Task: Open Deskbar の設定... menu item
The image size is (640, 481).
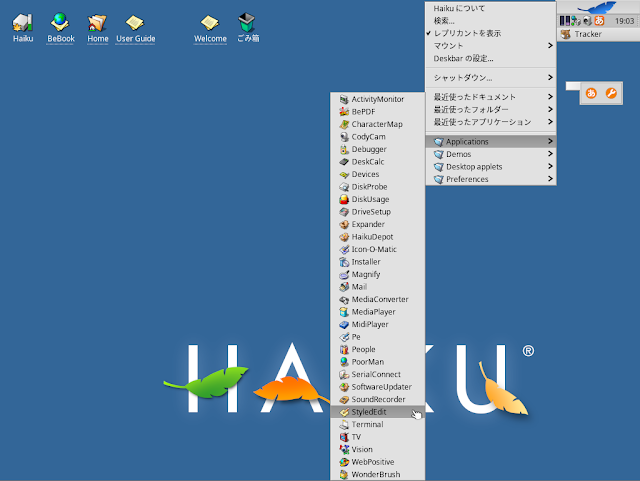Action: [491, 58]
